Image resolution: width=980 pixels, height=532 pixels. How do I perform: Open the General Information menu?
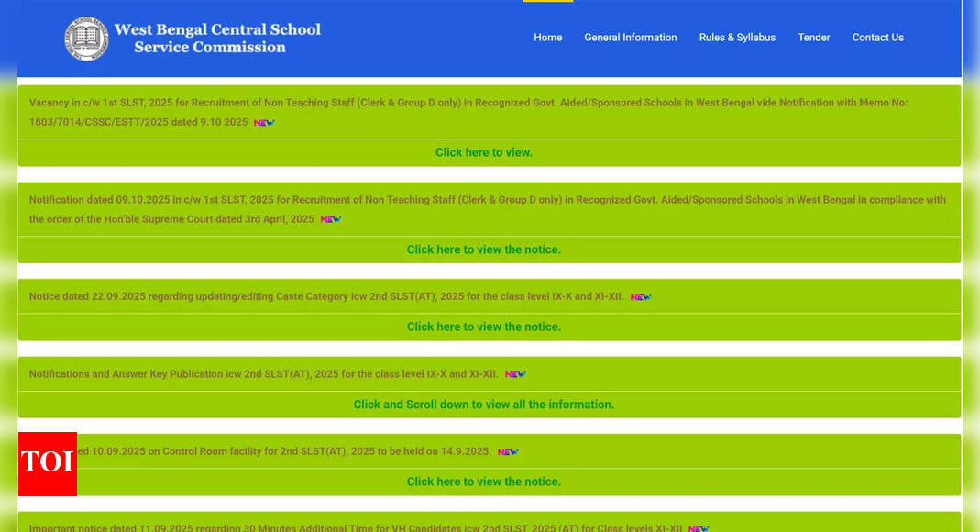[631, 38]
